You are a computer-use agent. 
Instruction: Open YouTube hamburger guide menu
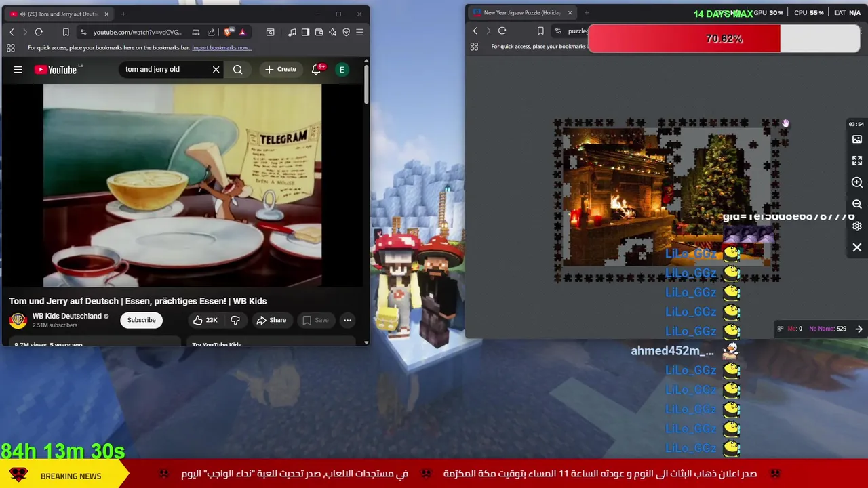18,69
